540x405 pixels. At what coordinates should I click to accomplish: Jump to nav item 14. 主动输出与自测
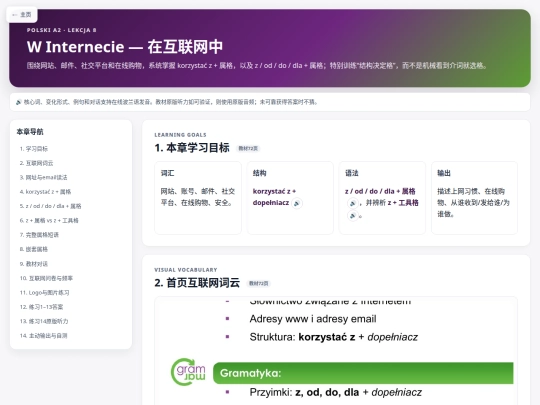pyautogui.click(x=44, y=336)
